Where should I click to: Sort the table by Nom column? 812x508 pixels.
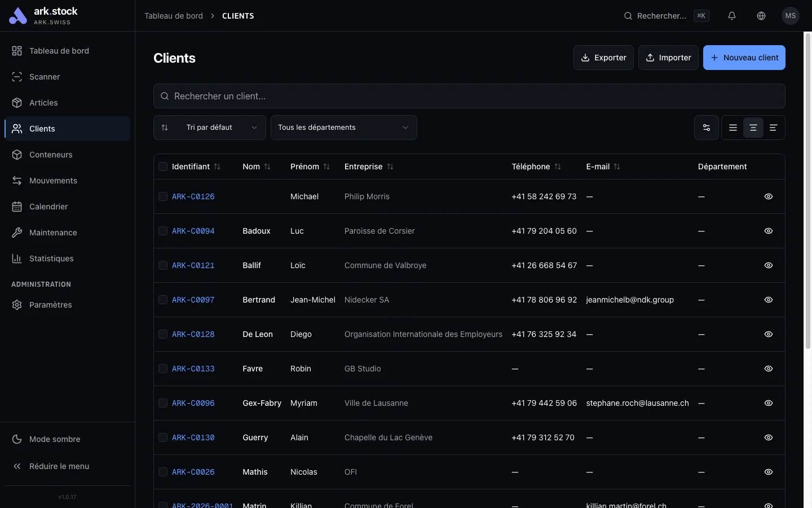coord(268,167)
